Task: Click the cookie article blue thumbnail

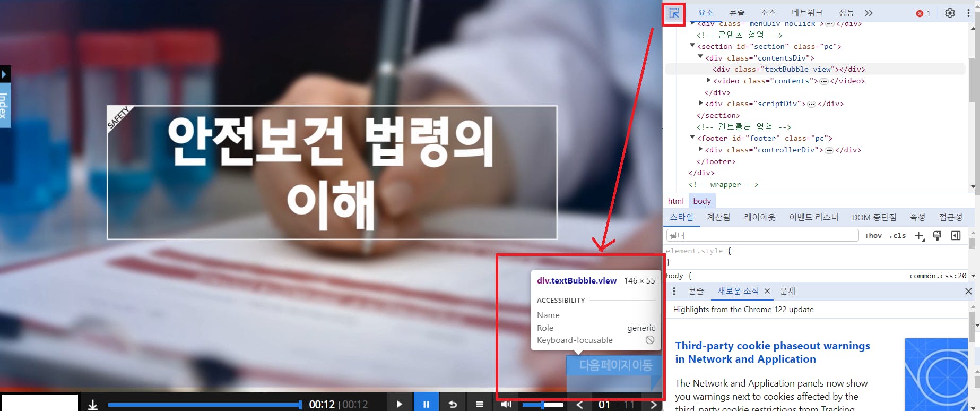Action: coord(936,374)
